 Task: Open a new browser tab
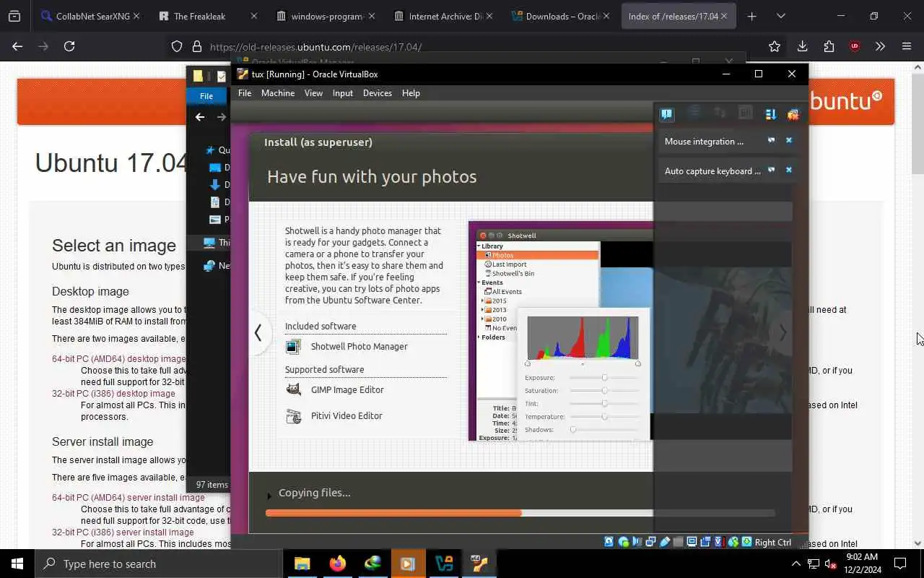click(x=751, y=16)
